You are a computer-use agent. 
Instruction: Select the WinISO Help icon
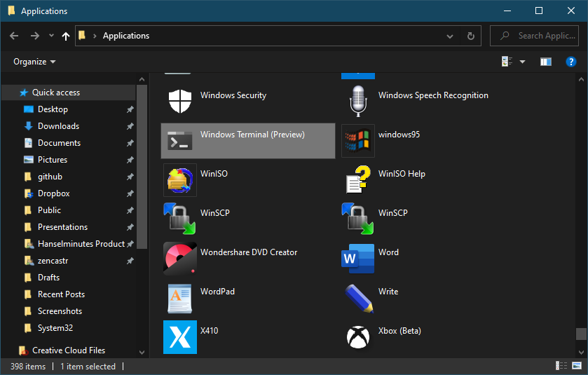click(357, 180)
